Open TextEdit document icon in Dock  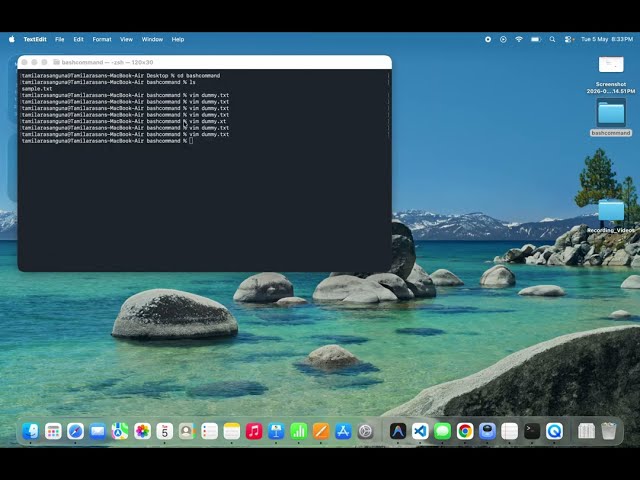(509, 431)
